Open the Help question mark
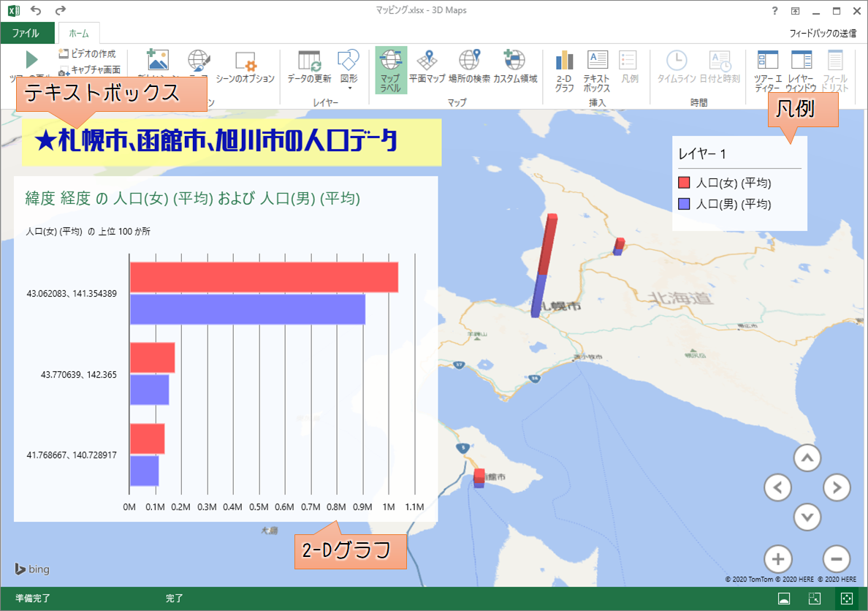Image resolution: width=868 pixels, height=611 pixels. pos(774,10)
